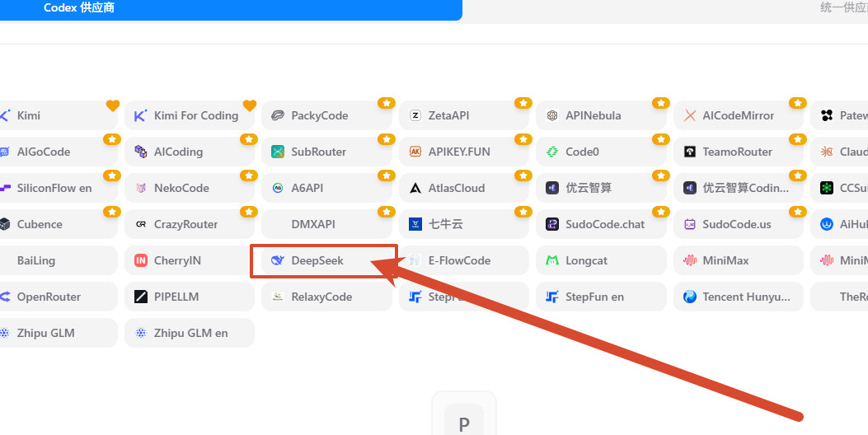Image resolution: width=868 pixels, height=435 pixels.
Task: Click the CrazyRouter CR logo icon
Action: [141, 224]
